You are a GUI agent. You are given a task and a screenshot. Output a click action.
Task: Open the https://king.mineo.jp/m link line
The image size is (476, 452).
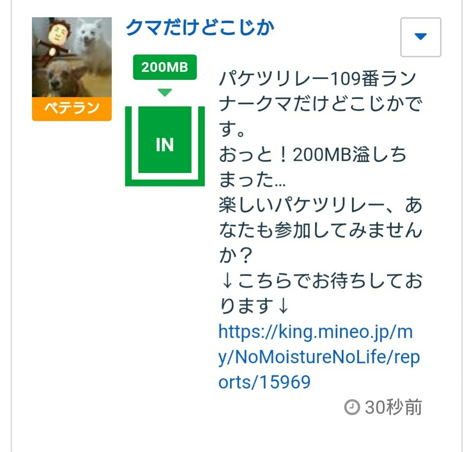(315, 332)
